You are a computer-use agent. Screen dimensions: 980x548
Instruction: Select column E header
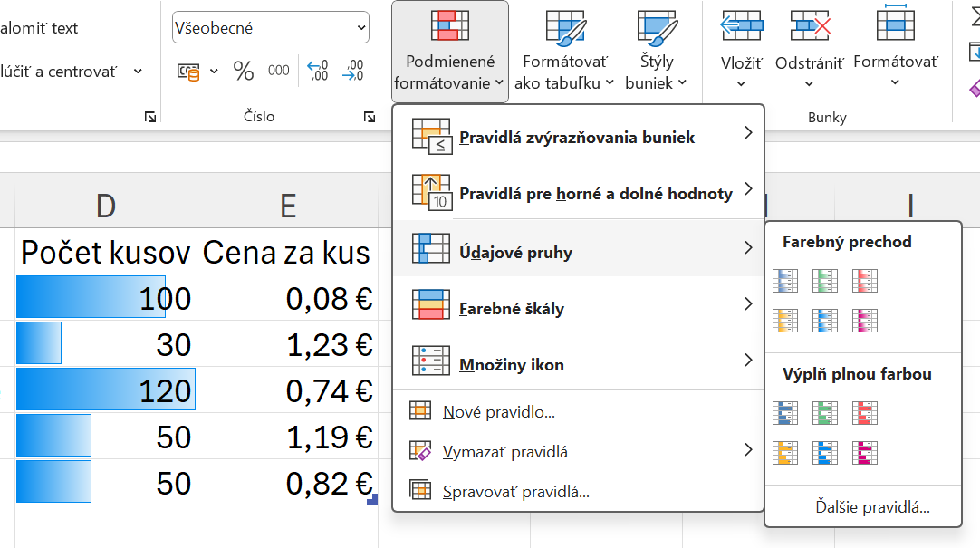tap(287, 205)
